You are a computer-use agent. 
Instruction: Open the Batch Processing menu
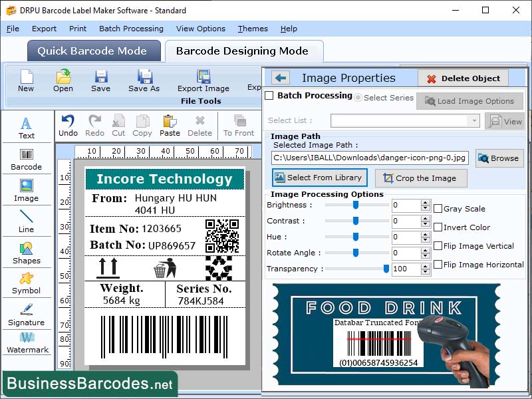pos(130,29)
